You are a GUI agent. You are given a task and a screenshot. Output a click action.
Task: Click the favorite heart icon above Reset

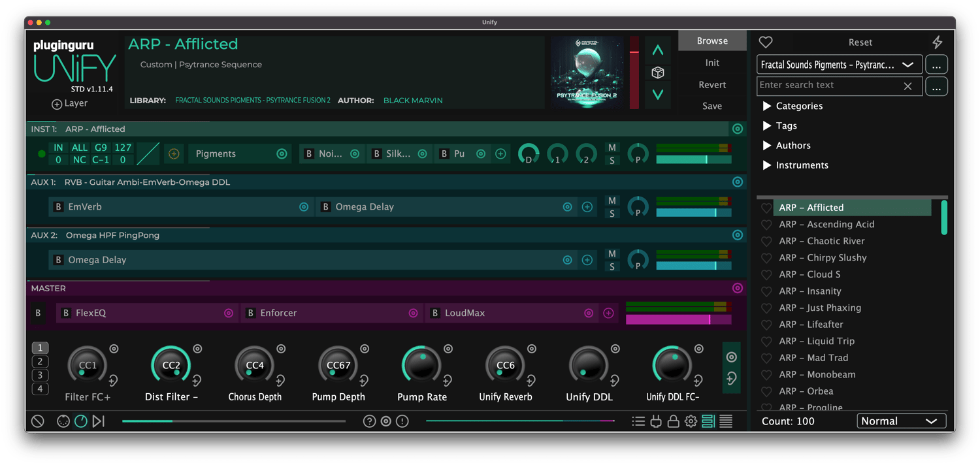(x=766, y=42)
